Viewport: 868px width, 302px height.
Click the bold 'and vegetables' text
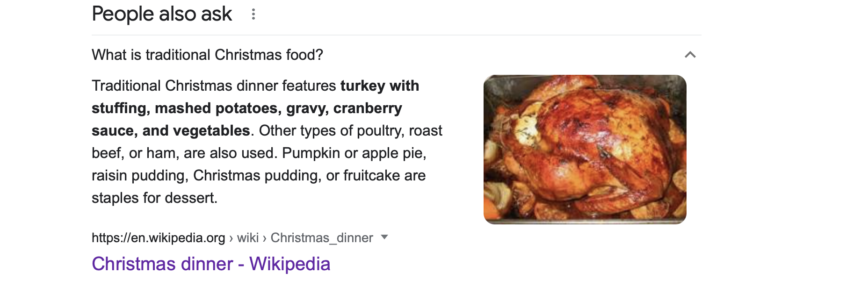(196, 130)
